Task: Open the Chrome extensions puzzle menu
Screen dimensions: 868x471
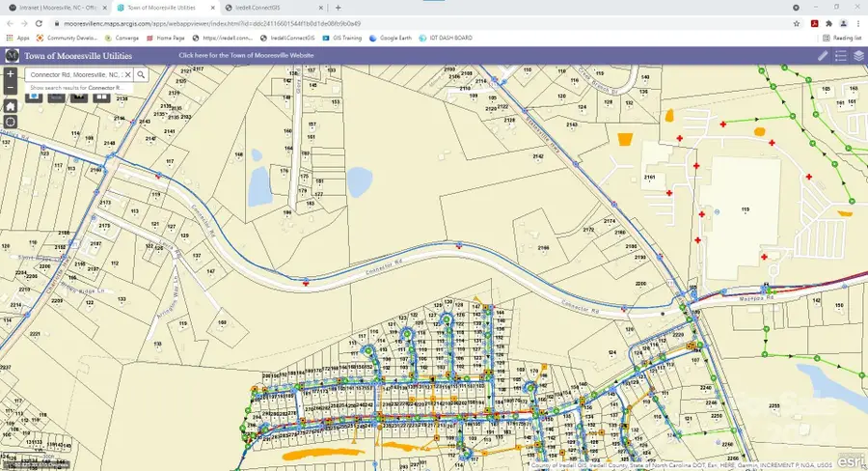Action: click(828, 22)
